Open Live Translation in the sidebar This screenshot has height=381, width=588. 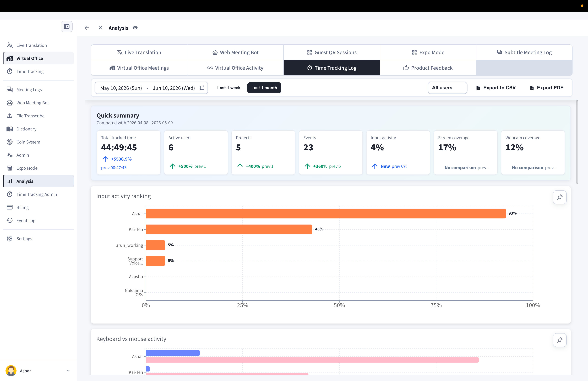pyautogui.click(x=38, y=45)
